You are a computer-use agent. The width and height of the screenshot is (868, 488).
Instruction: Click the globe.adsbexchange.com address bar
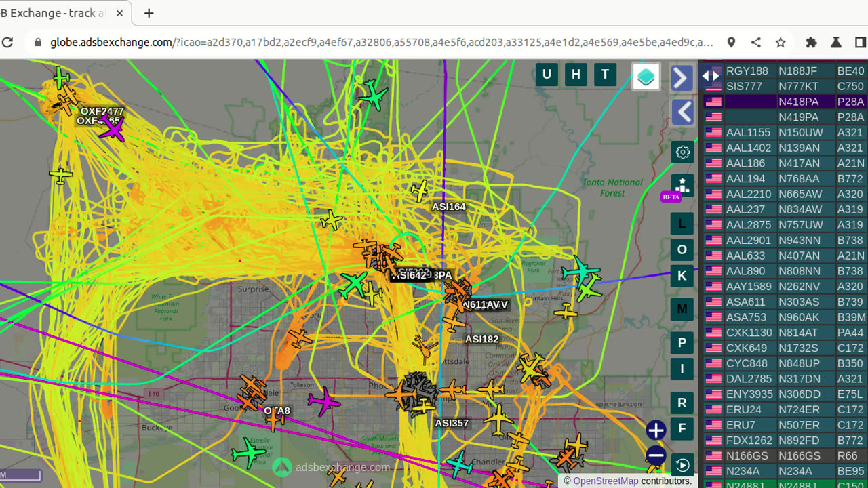[x=381, y=42]
